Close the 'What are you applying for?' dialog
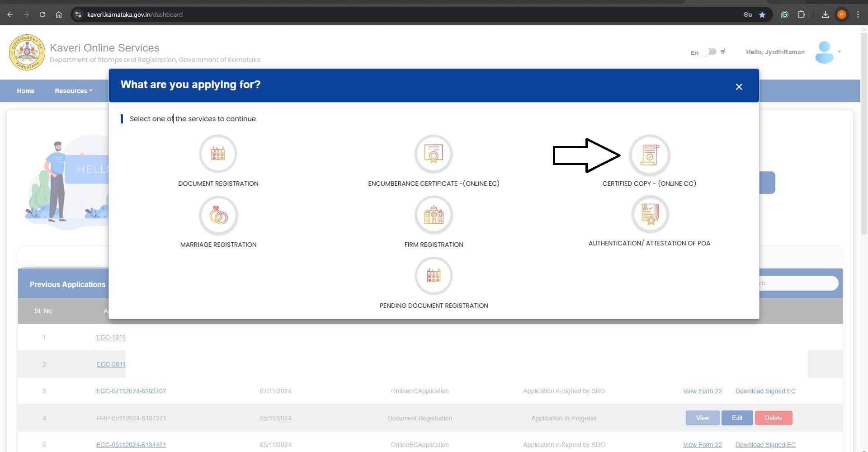Screen dimensions: 868x452 point(739,87)
